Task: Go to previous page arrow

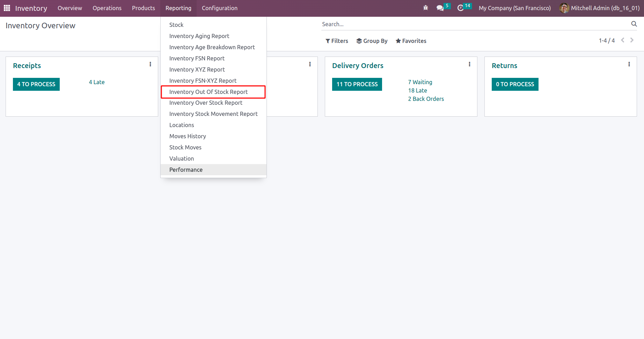Action: [x=623, y=40]
